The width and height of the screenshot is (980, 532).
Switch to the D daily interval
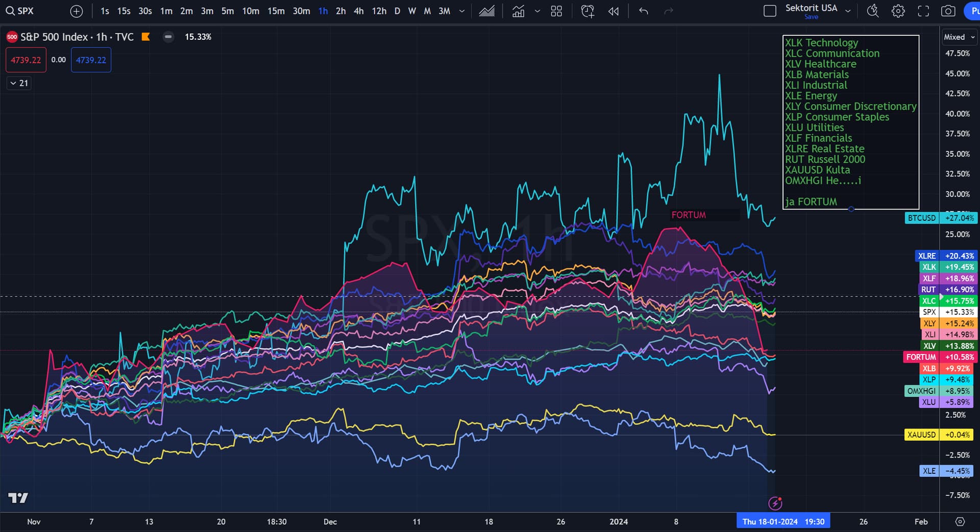(x=397, y=11)
